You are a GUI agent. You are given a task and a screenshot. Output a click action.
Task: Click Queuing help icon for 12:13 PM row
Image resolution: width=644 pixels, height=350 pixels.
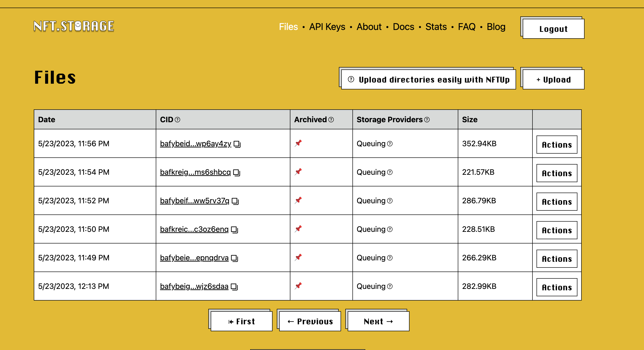(390, 286)
